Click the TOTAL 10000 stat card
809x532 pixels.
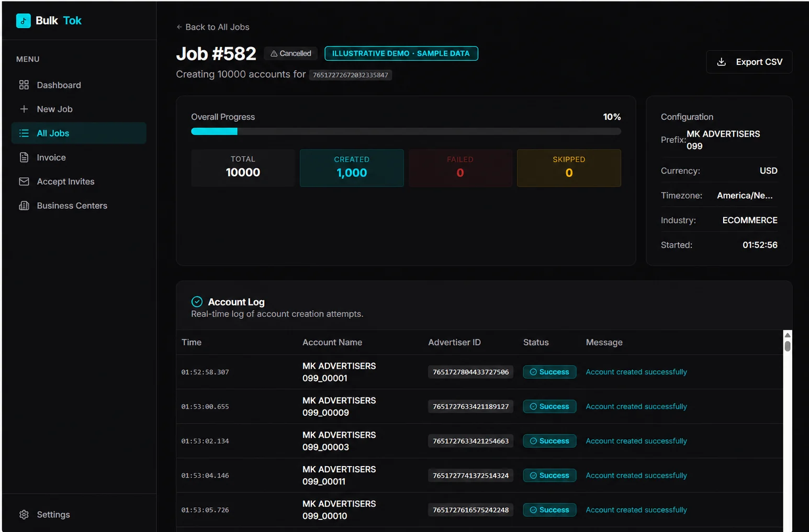click(243, 168)
